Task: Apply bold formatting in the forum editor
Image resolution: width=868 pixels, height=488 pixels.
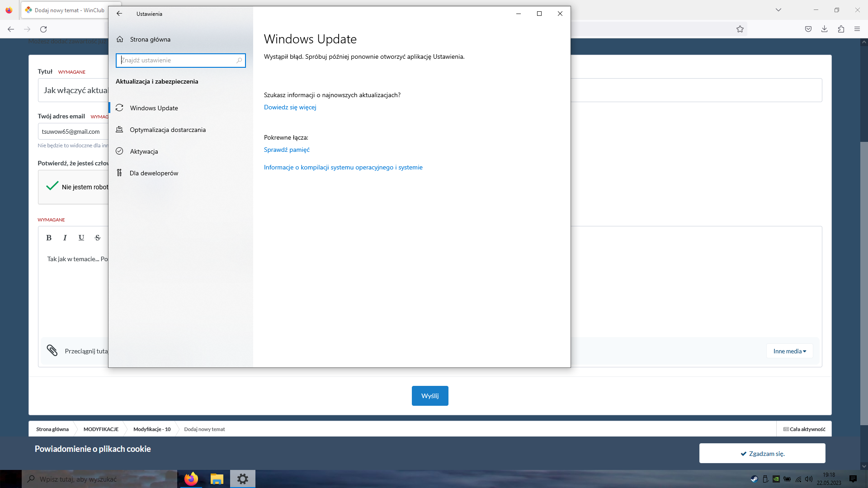Action: tap(49, 238)
